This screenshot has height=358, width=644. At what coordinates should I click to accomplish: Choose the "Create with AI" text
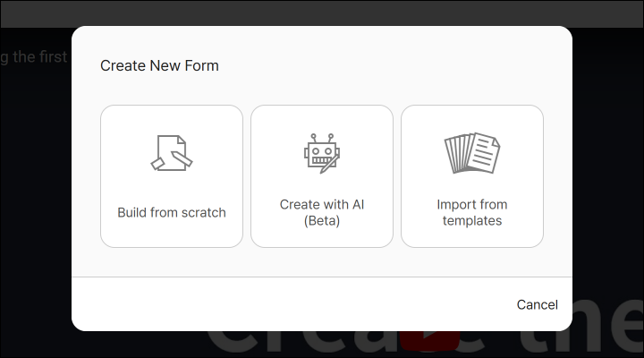(x=322, y=204)
